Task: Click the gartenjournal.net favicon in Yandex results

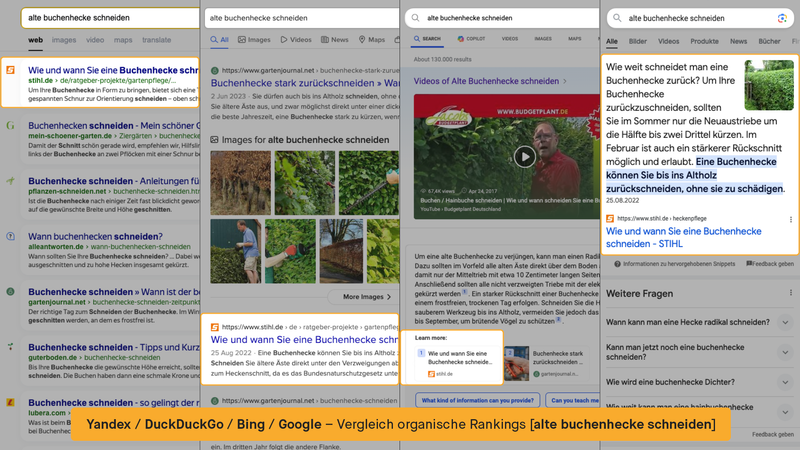Action: click(x=10, y=292)
